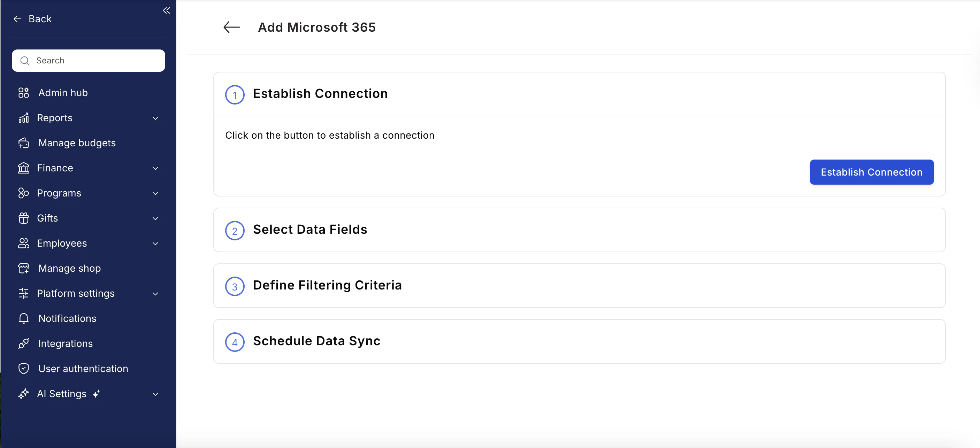The width and height of the screenshot is (980, 448).
Task: Expand the Define Filtering Criteria step
Action: pos(579,286)
